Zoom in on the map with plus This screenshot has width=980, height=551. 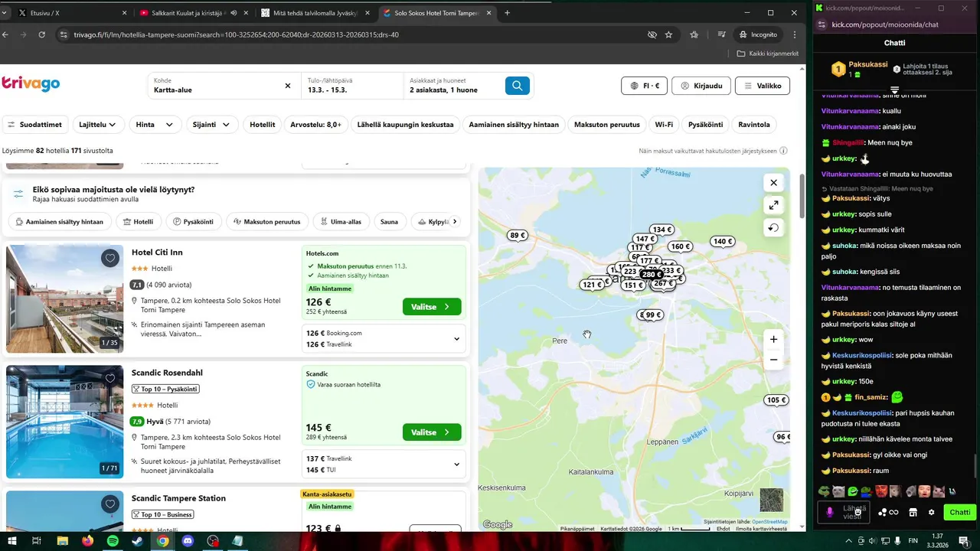click(x=773, y=339)
